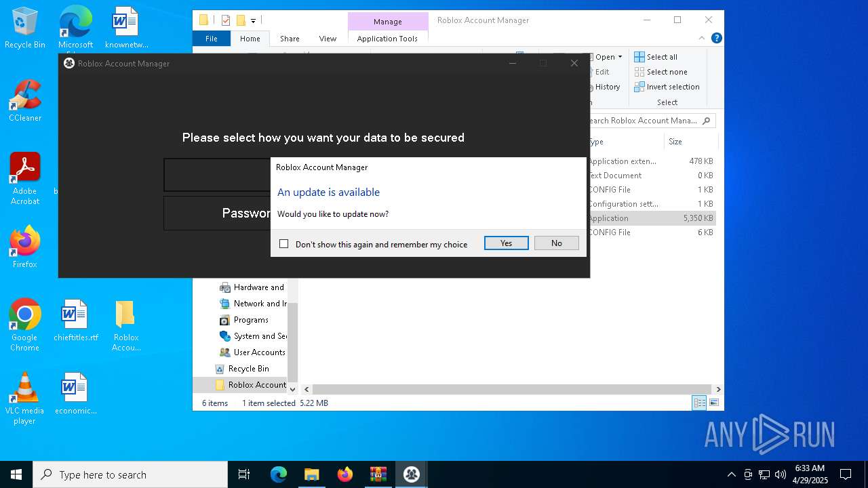Viewport: 868px width, 488px height.
Task: Open WinRAR from the taskbar
Action: [378, 474]
